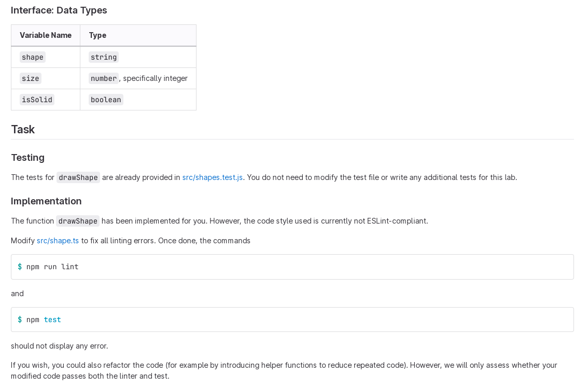Click the dollar sign before npm run lint
The height and width of the screenshot is (388, 588).
click(20, 267)
